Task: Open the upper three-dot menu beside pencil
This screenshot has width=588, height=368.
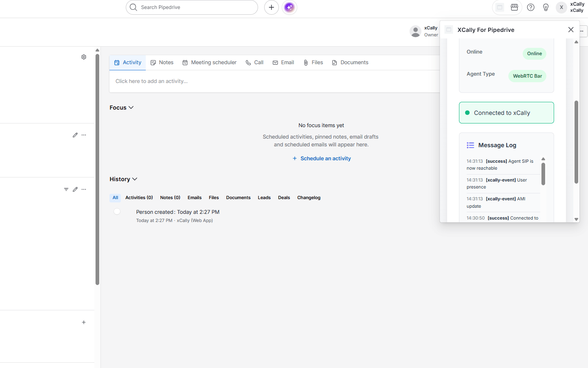Action: pos(84,135)
